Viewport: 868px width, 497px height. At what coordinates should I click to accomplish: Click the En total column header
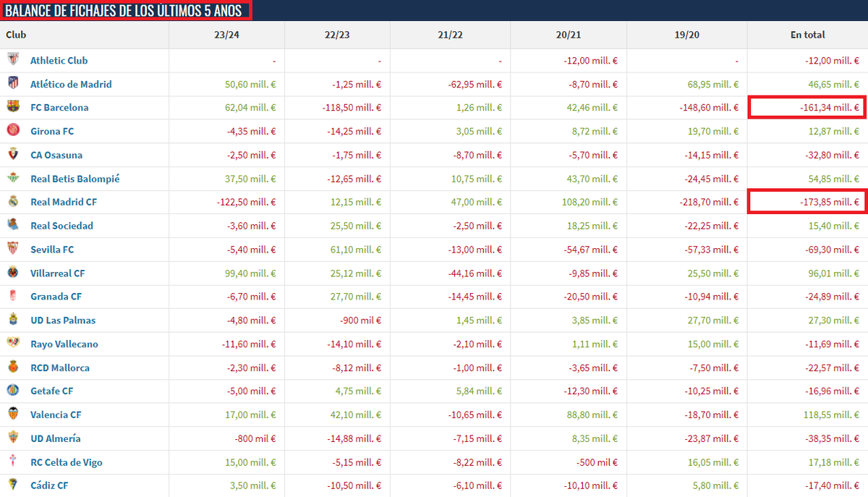tap(808, 35)
